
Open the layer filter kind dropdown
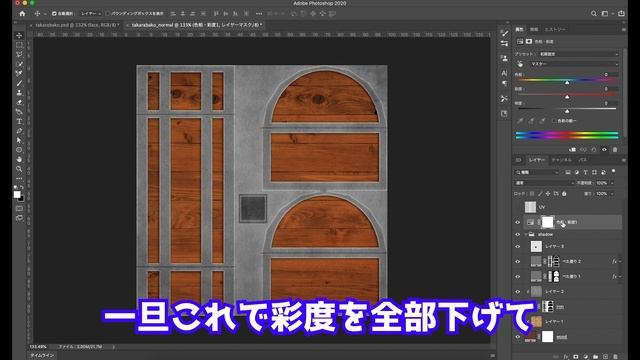coord(537,172)
